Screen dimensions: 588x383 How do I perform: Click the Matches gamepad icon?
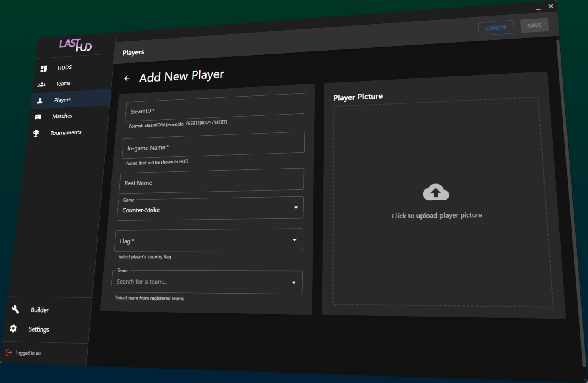point(38,117)
